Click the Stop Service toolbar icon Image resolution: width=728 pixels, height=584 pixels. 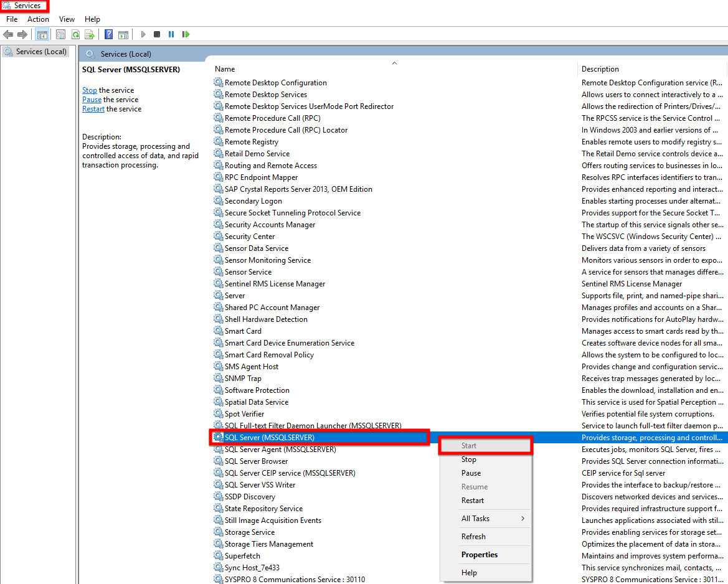(157, 34)
